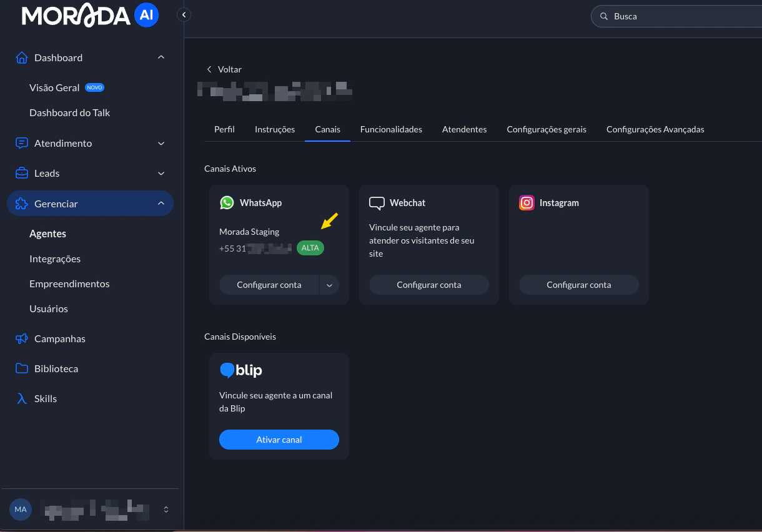Click Configurar conta on the WhatsApp card
The width and height of the screenshot is (762, 532).
[x=269, y=285]
